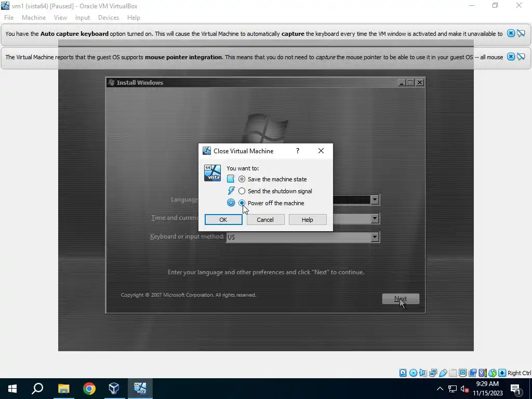The width and height of the screenshot is (532, 399).
Task: Click the keyboard capture host key icon
Action: 502,373
